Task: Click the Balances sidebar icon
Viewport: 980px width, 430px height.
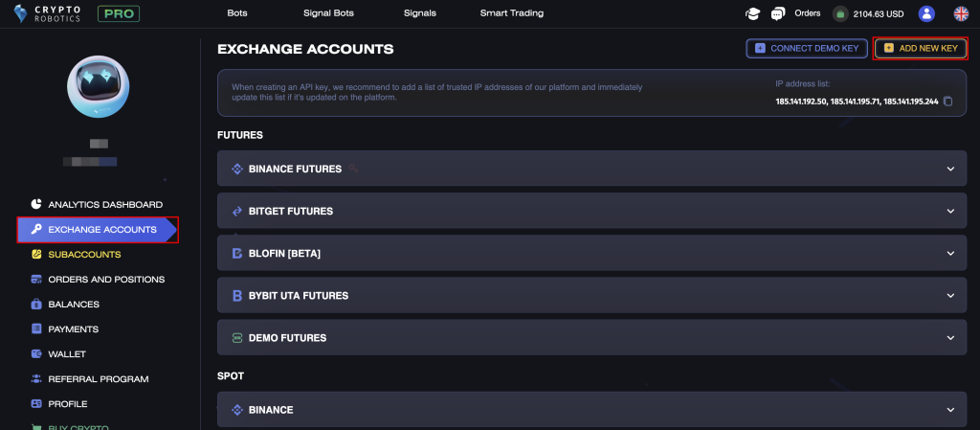Action: tap(36, 305)
